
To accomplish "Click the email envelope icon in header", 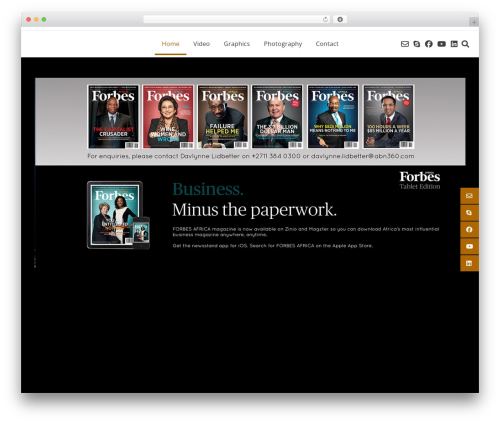I will coord(405,44).
